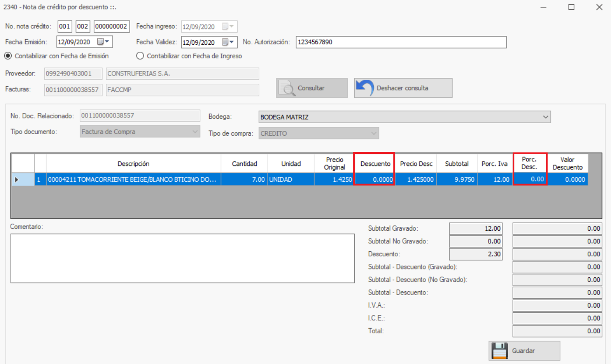Click the row selector arrow in grid
The height and width of the screenshot is (364, 611).
[17, 179]
